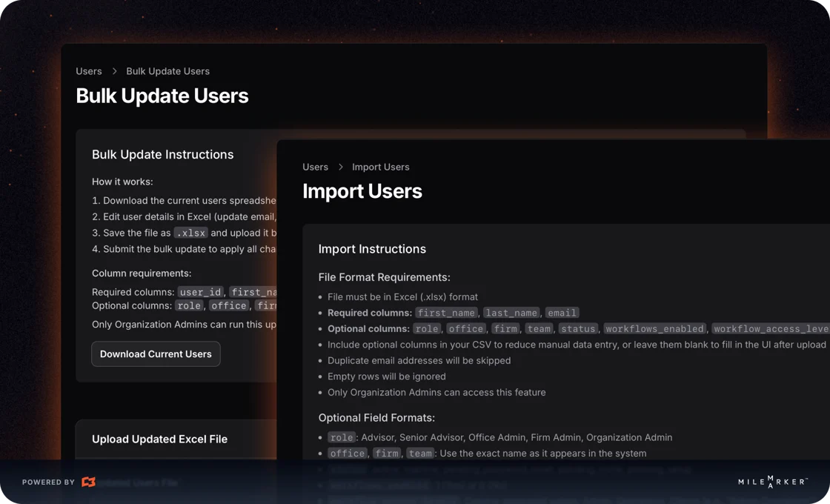Click the 'How it works:' subheading
This screenshot has height=504, width=830.
pyautogui.click(x=122, y=182)
